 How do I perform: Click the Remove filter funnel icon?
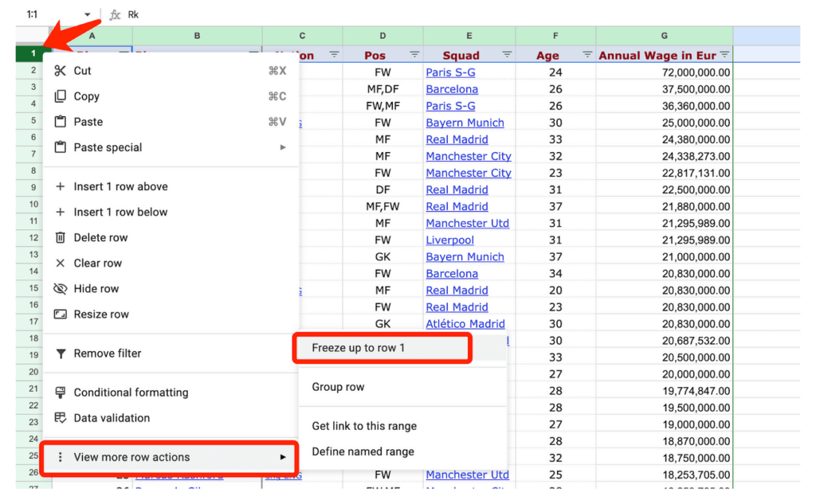pos(60,354)
